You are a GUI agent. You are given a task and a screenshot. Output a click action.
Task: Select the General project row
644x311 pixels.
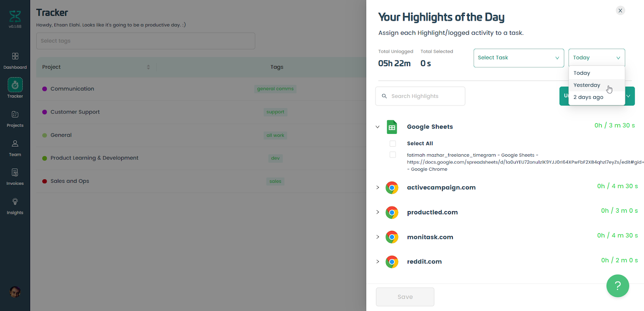[201, 135]
